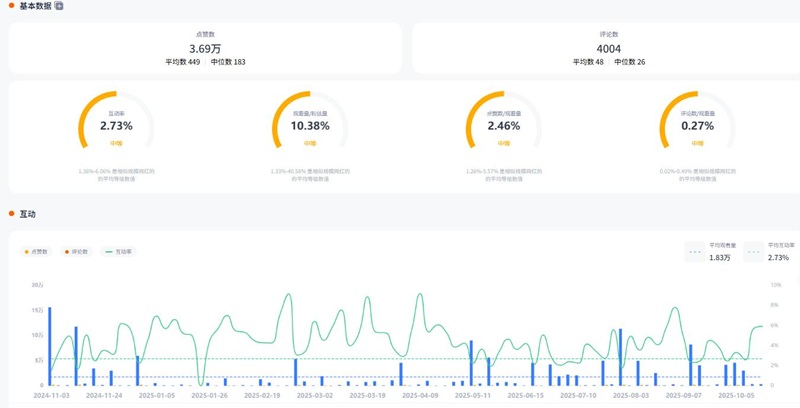Select the 点赞数 3.69万 summary card
This screenshot has height=408, width=800.
(x=205, y=47)
